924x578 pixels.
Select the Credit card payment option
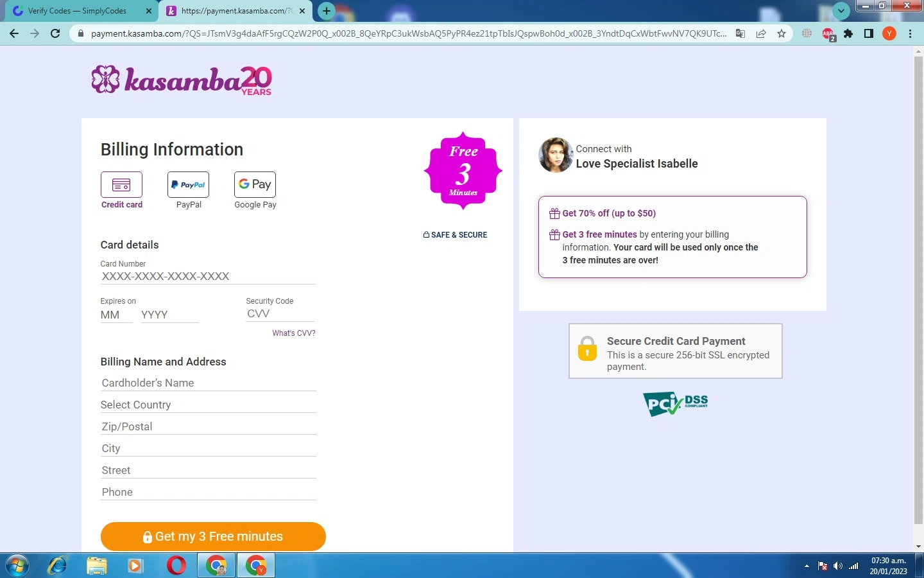(x=121, y=190)
